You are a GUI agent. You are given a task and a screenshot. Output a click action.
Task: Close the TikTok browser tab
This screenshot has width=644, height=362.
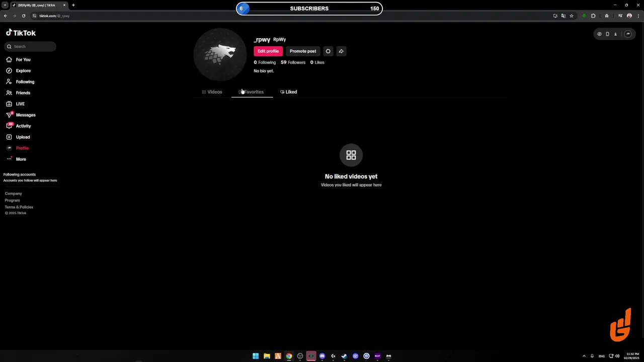(64, 5)
